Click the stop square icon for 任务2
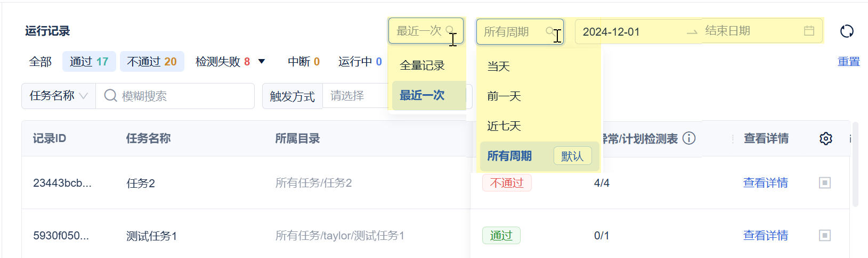Image resolution: width=868 pixels, height=258 pixels. [x=825, y=183]
